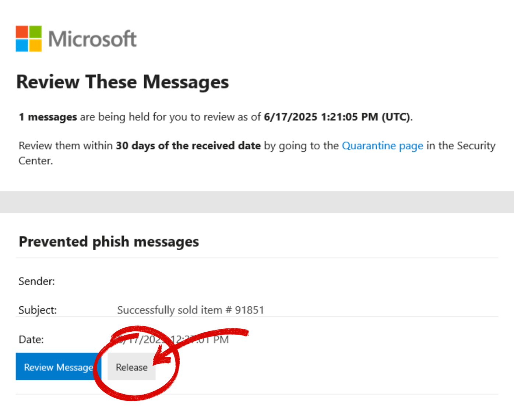The image size is (514, 420).
Task: Click the Microsoft logo icon
Action: [29, 39]
